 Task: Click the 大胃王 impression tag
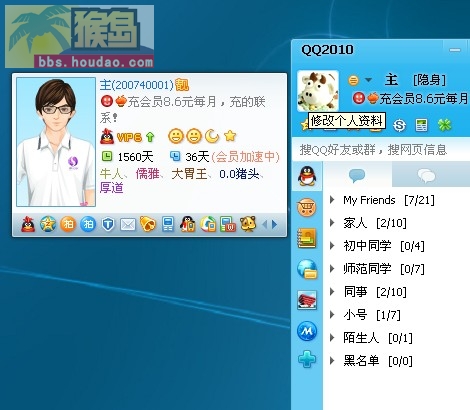(x=189, y=174)
